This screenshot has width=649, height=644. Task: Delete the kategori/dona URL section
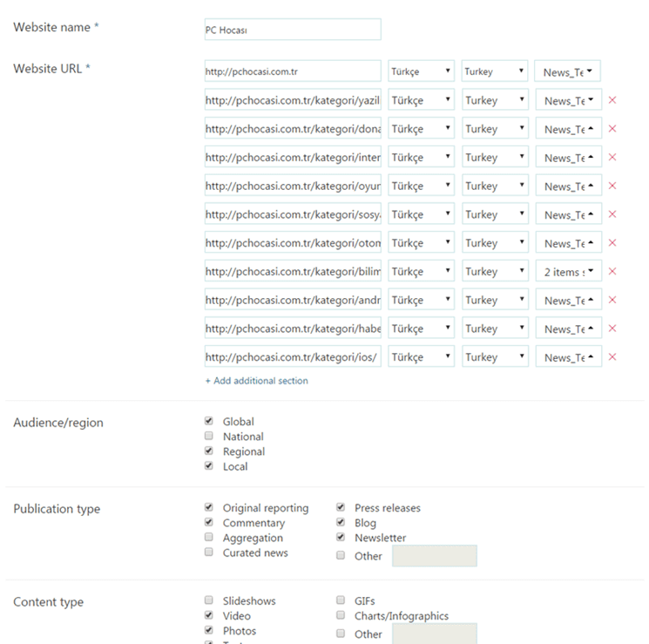pos(612,129)
